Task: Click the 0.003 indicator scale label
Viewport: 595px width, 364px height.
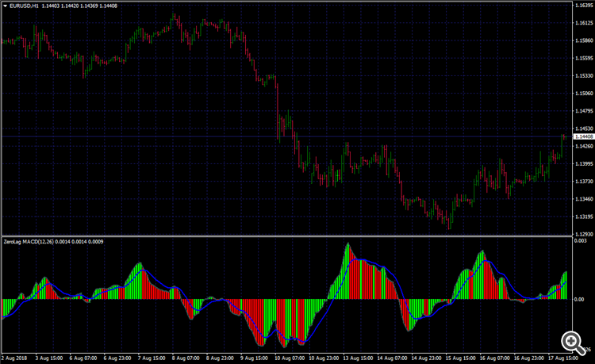Action: click(x=580, y=241)
